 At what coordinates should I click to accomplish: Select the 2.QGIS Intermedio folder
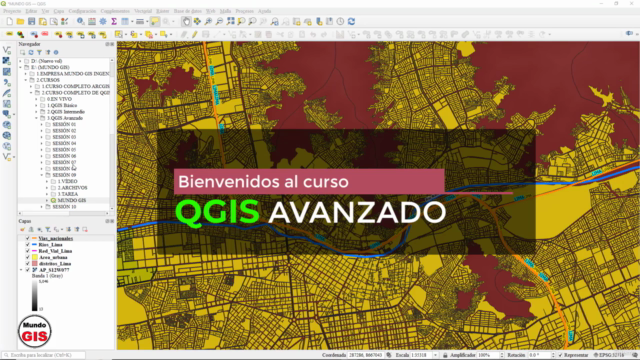click(66, 112)
